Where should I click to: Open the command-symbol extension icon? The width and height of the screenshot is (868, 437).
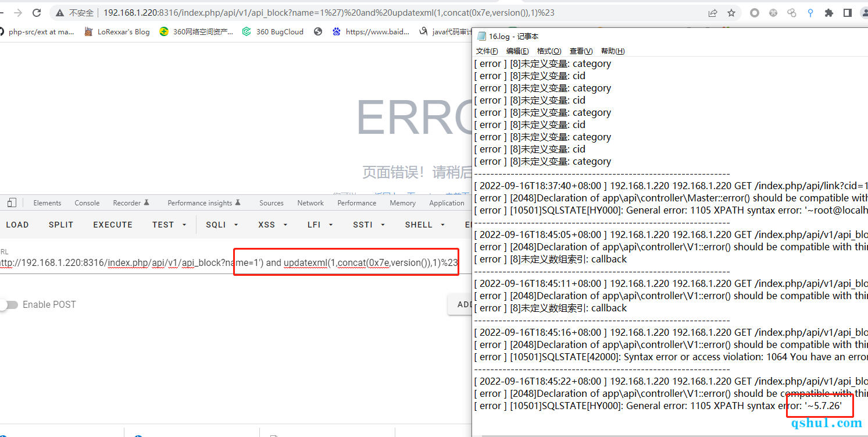[773, 13]
